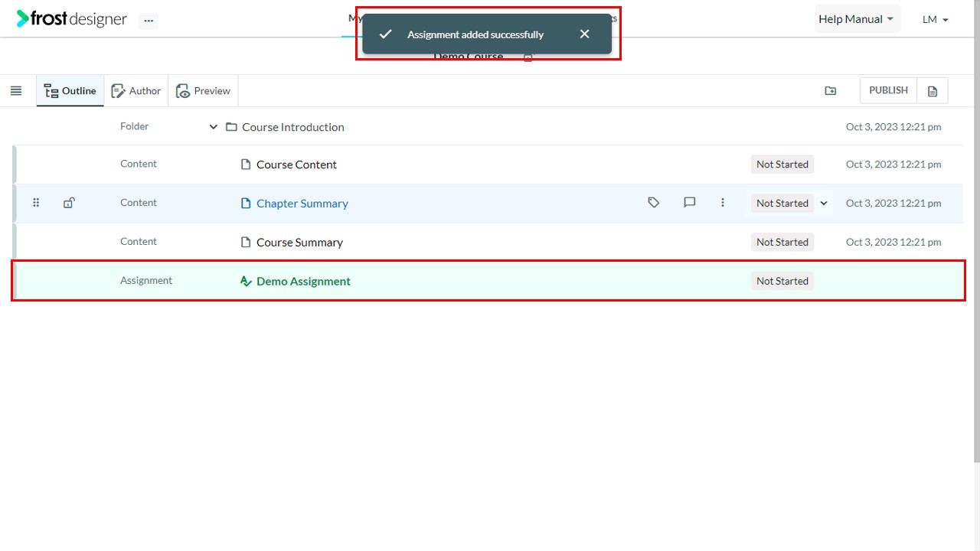Switch to the Preview tab

(204, 91)
